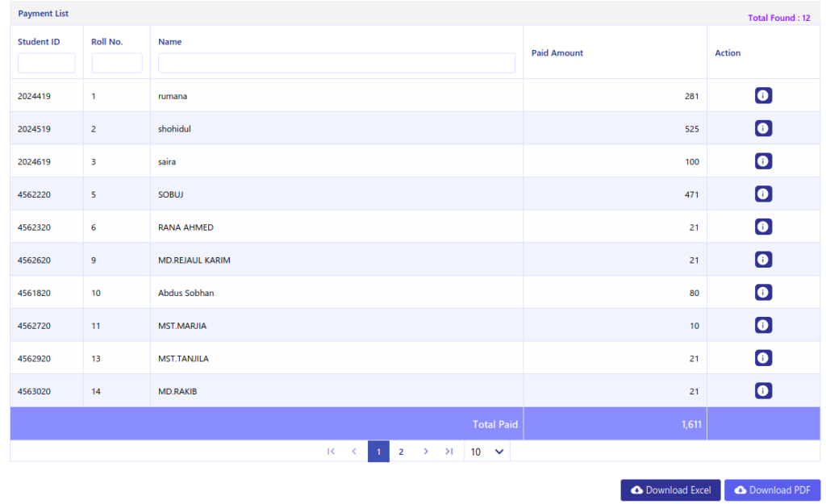Switch to page 2
Image resolution: width=826 pixels, height=504 pixels.
pos(401,452)
